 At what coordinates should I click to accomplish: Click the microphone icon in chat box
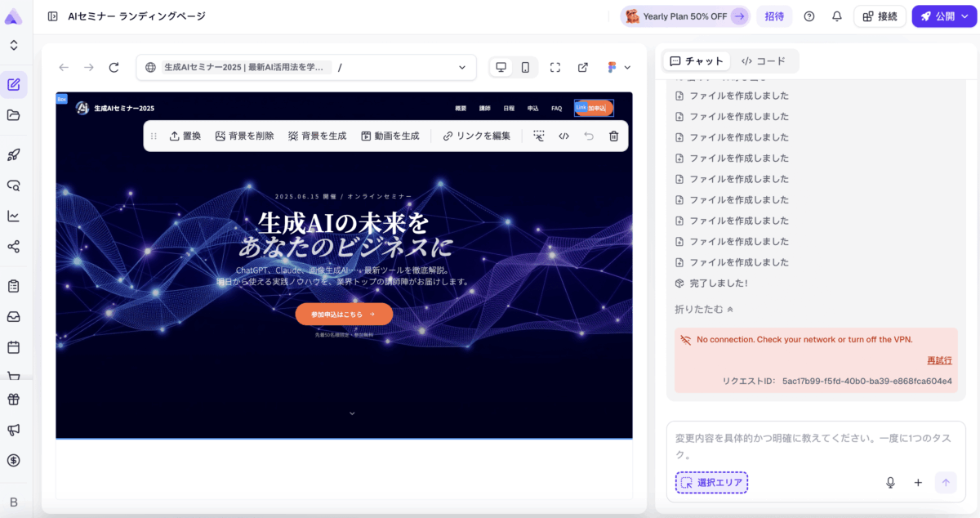coord(890,483)
